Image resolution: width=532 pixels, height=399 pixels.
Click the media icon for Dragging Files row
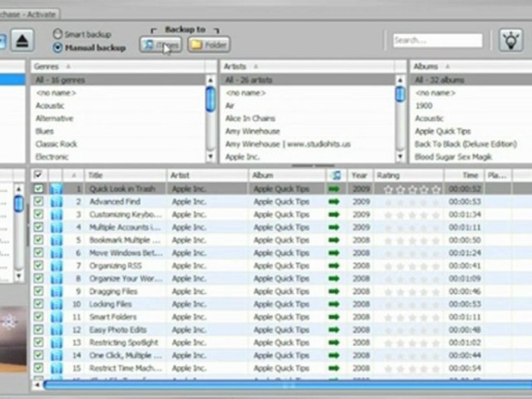point(57,291)
